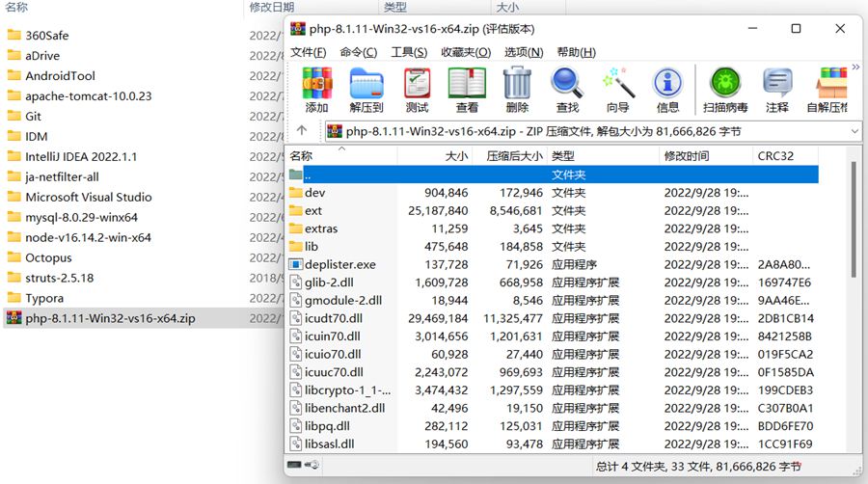
Task: Expand the archive path dropdown arrow
Action: 854,131
